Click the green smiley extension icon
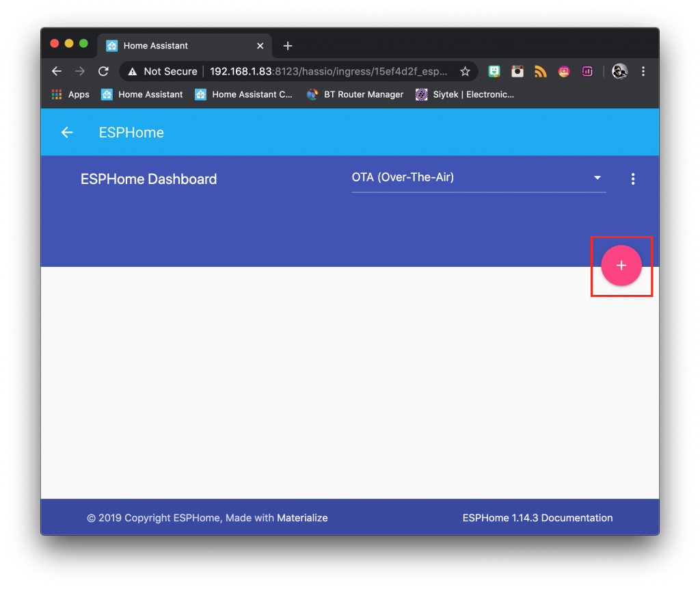The width and height of the screenshot is (700, 589). click(494, 72)
